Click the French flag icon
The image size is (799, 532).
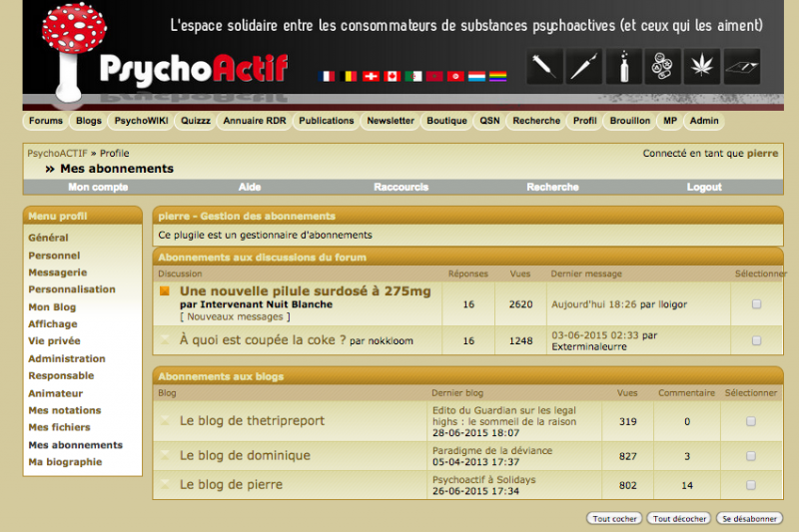tap(327, 76)
